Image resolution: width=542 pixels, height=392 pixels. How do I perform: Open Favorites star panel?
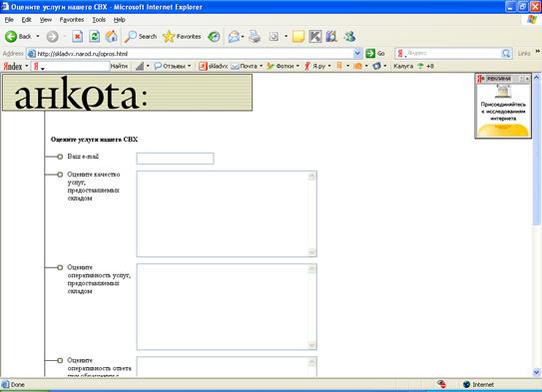(182, 36)
